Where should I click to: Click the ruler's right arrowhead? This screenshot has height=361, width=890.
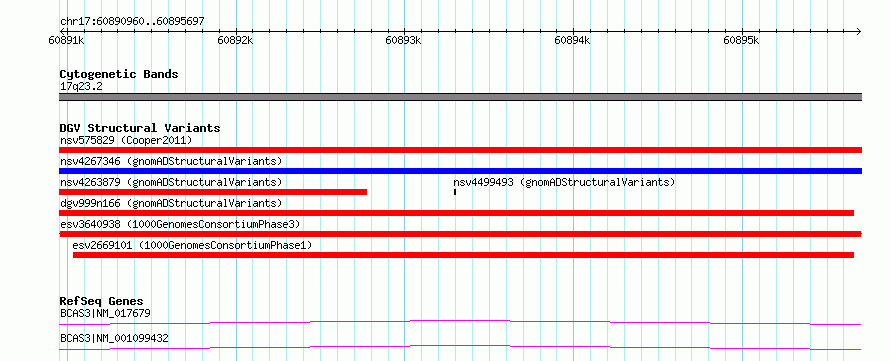point(859,31)
